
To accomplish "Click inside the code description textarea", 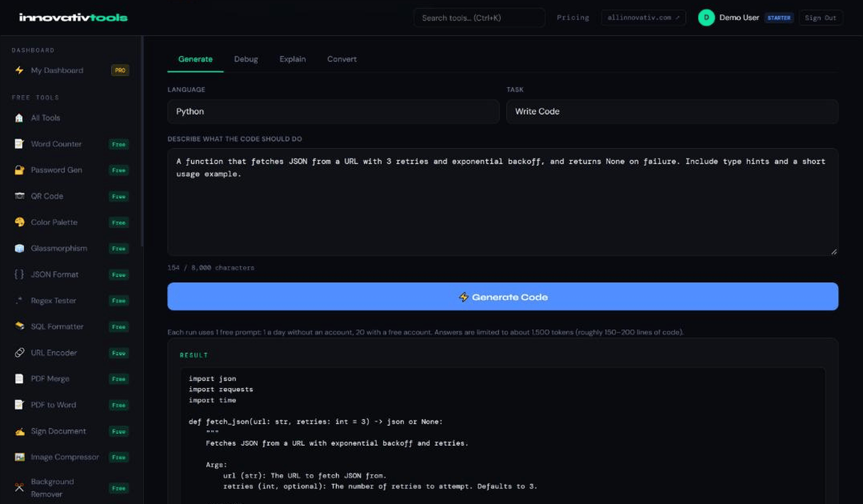I will coord(503,202).
